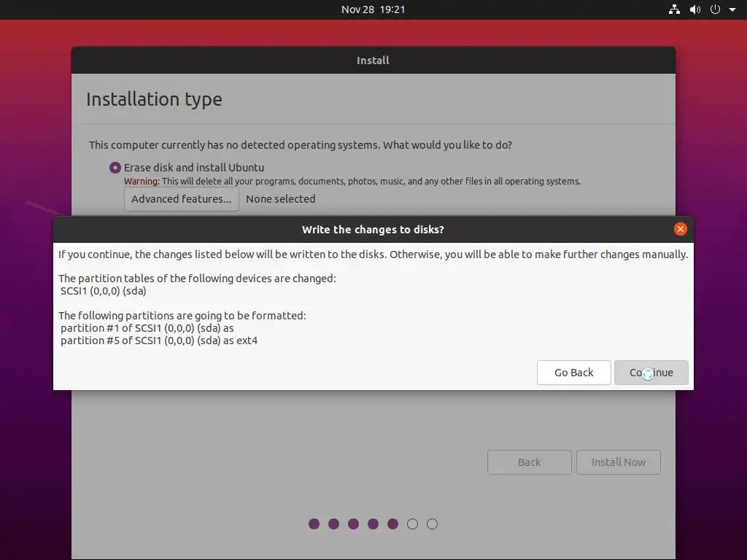The image size is (747, 560).
Task: Click the 'Write the changes to disks?' title
Action: coord(373,230)
